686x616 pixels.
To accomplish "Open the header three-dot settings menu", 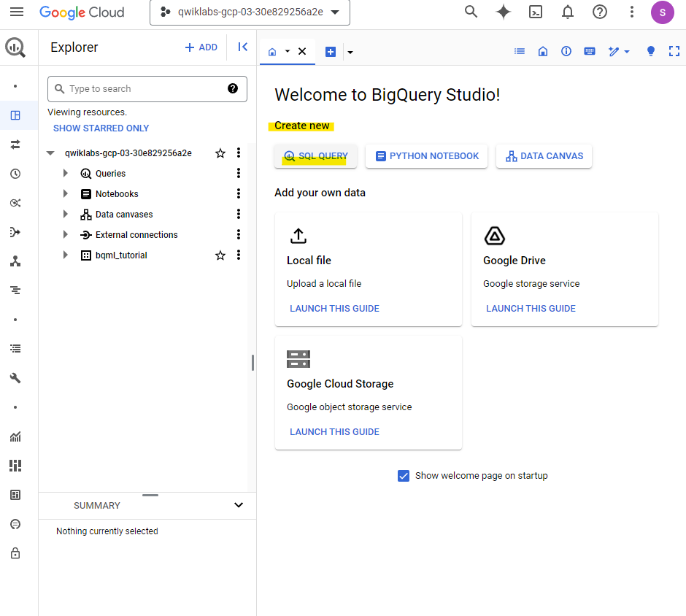I will coord(631,12).
